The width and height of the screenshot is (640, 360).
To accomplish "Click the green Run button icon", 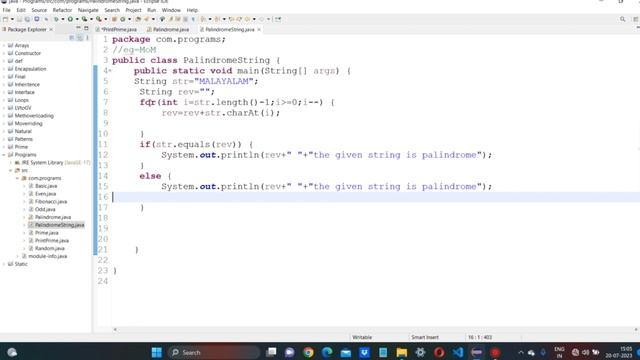I will click(x=70, y=19).
